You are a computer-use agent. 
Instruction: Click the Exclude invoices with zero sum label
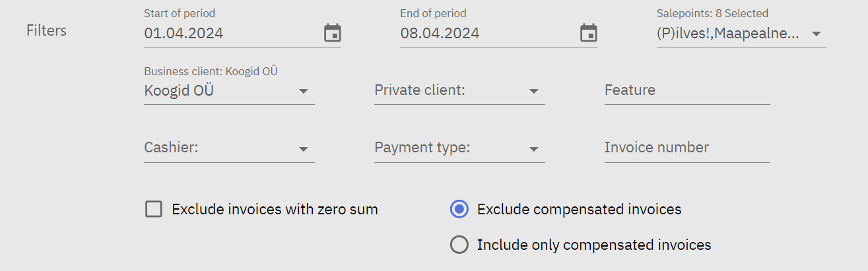coord(275,210)
